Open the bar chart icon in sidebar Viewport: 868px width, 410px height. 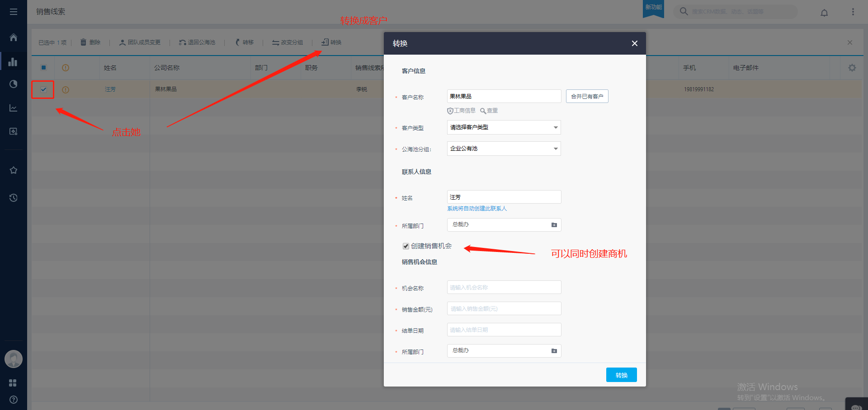pyautogui.click(x=13, y=62)
